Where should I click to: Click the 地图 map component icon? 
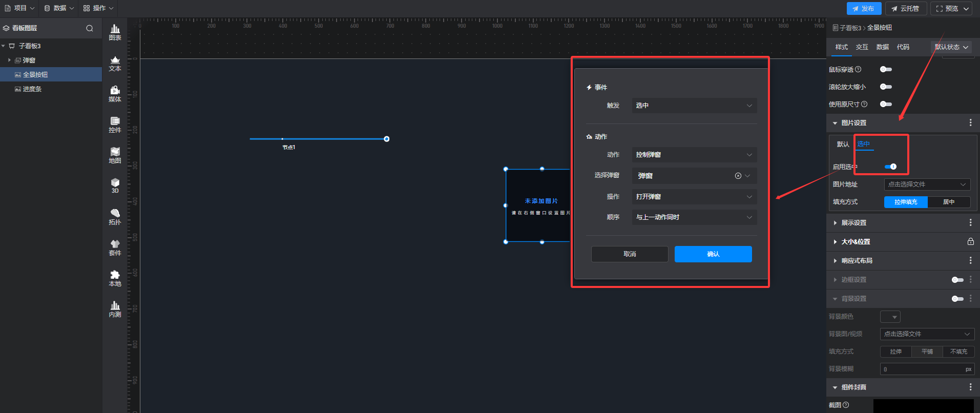(115, 155)
